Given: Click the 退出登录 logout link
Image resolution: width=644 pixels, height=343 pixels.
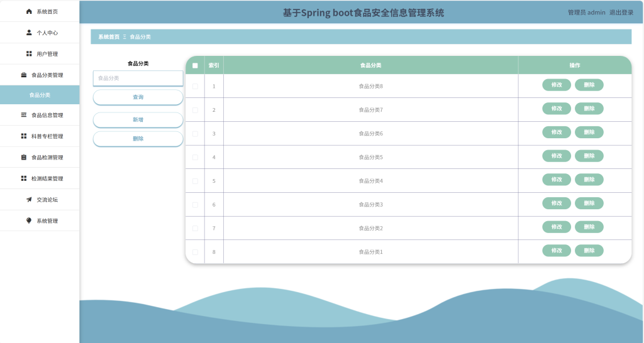Looking at the screenshot, I should tap(621, 13).
